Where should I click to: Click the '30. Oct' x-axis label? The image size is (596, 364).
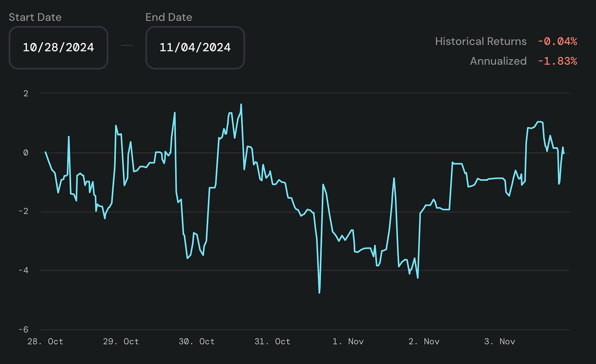coord(197,342)
